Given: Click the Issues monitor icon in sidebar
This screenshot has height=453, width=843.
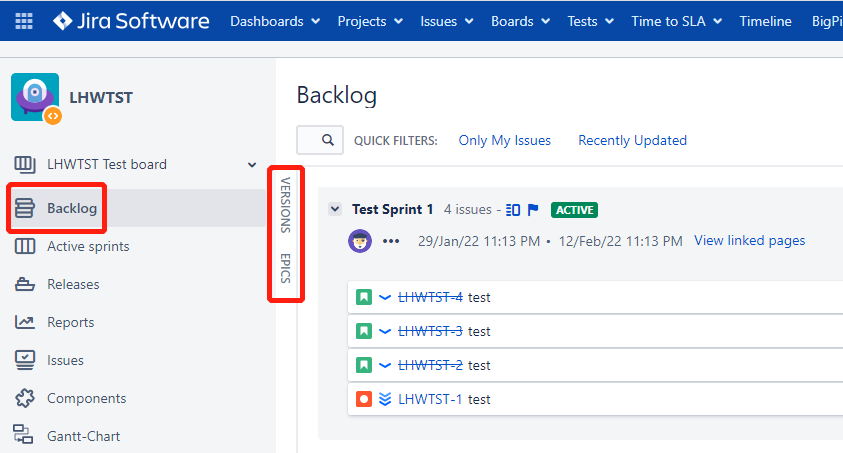Looking at the screenshot, I should tap(25, 360).
